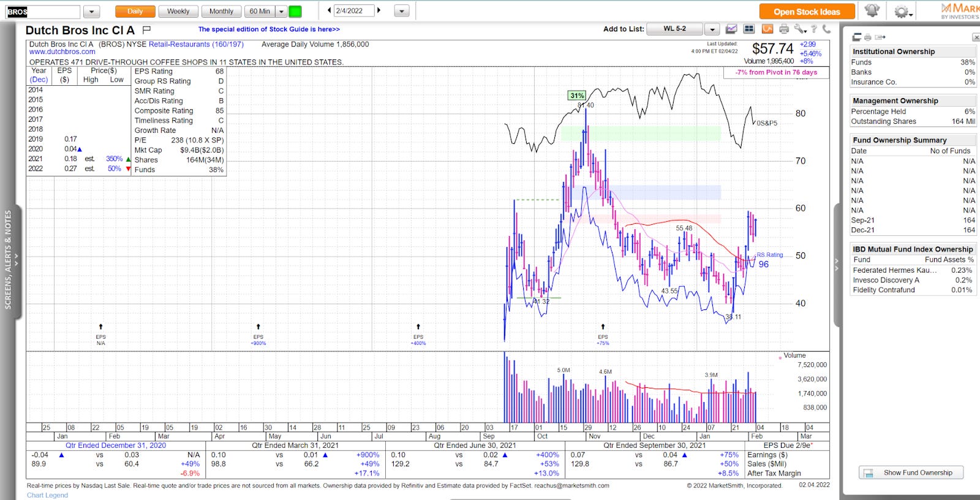Screen dimensions: 980x500
Task: Switch to the Daily chart
Action: 135,11
